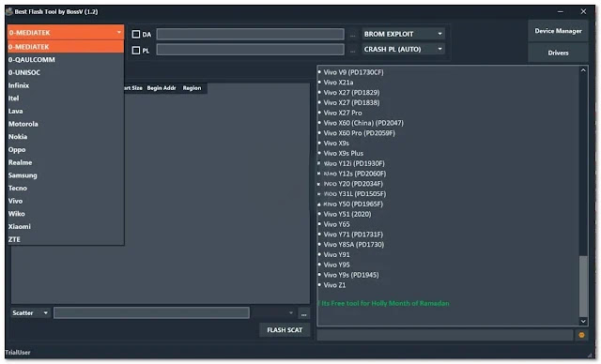601x364 pixels.
Task: Click the orange status indicator icon
Action: (581, 335)
